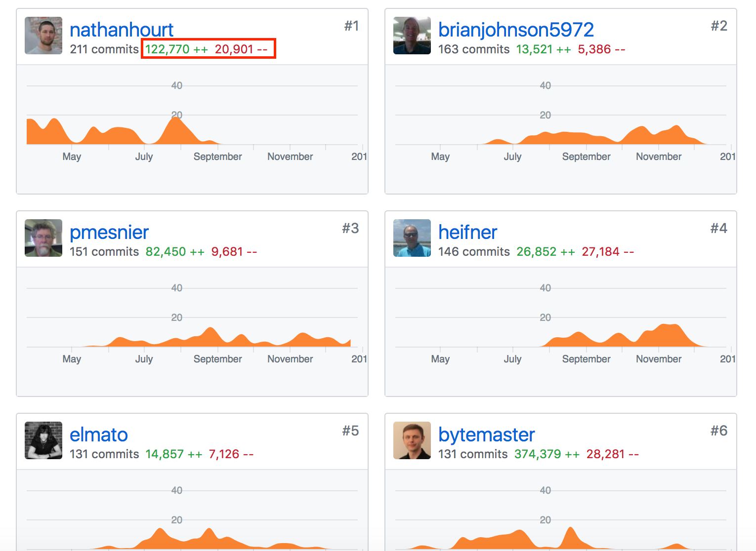View bytemaster's 131 commits
The width and height of the screenshot is (756, 551).
point(473,454)
